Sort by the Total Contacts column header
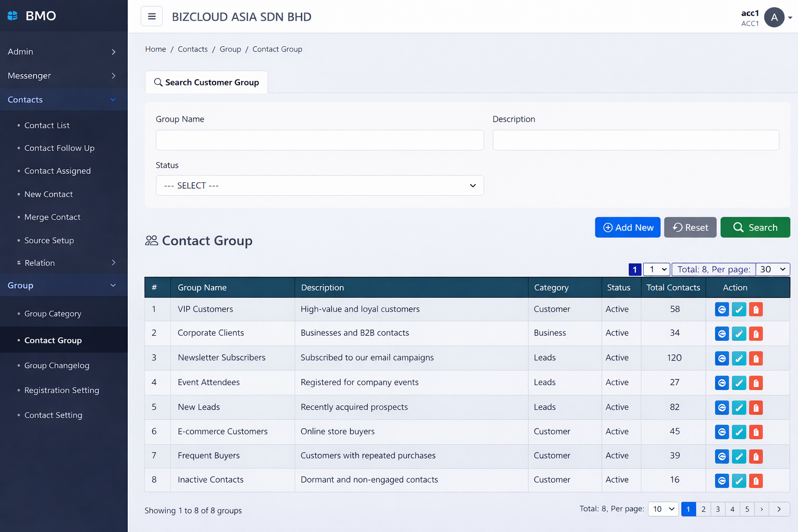This screenshot has height=532, width=798. click(673, 287)
